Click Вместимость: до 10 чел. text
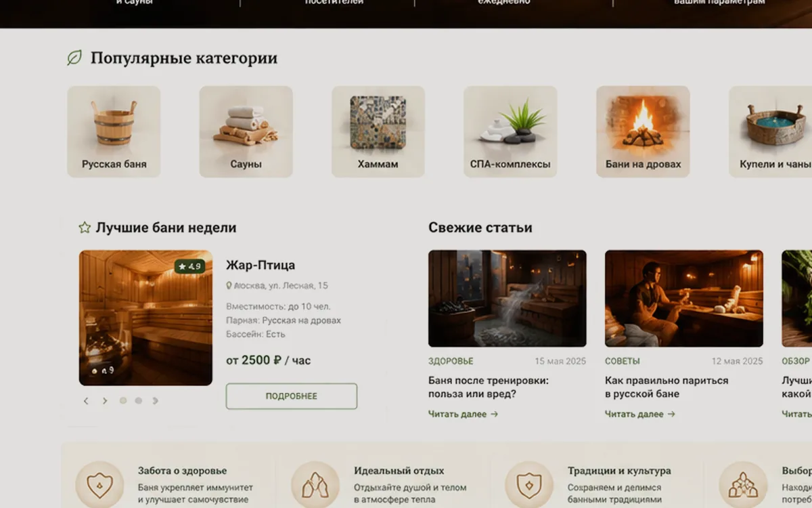 (278, 306)
